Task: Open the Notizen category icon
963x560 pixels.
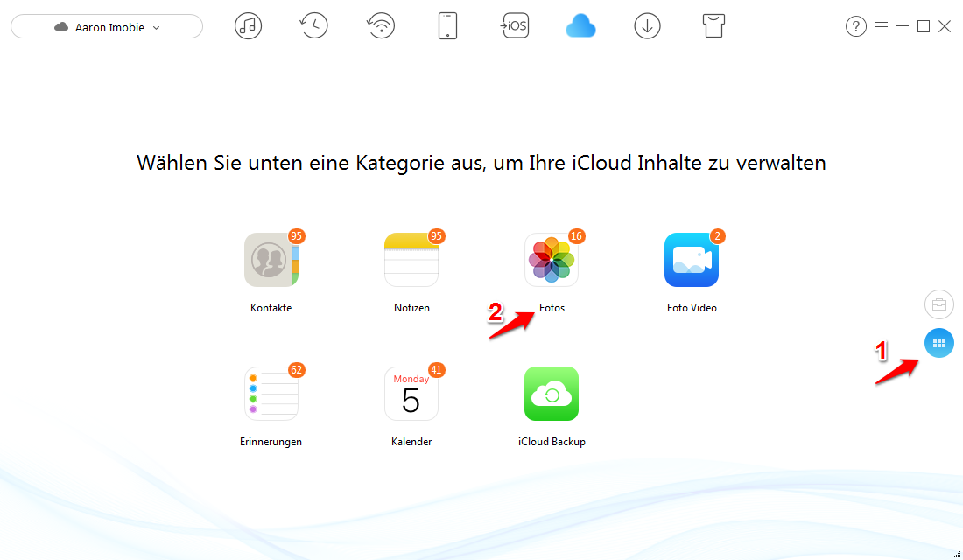Action: pos(411,260)
